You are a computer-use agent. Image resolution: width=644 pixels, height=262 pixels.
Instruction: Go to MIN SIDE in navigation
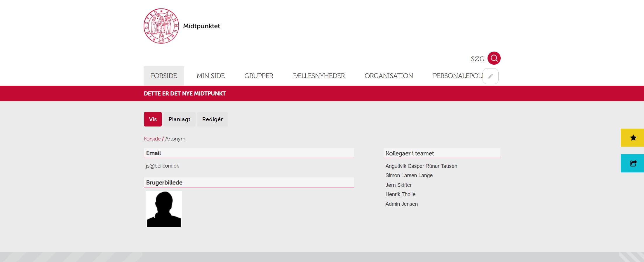tap(210, 76)
